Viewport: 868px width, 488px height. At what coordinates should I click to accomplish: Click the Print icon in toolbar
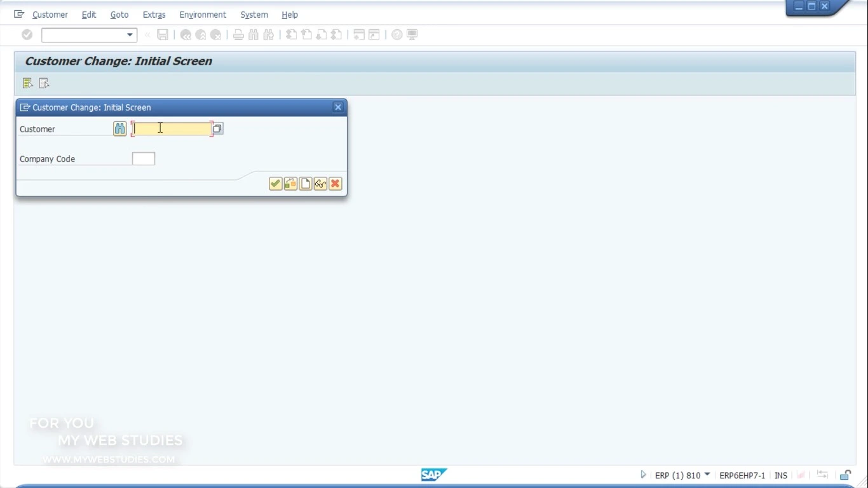pos(238,35)
